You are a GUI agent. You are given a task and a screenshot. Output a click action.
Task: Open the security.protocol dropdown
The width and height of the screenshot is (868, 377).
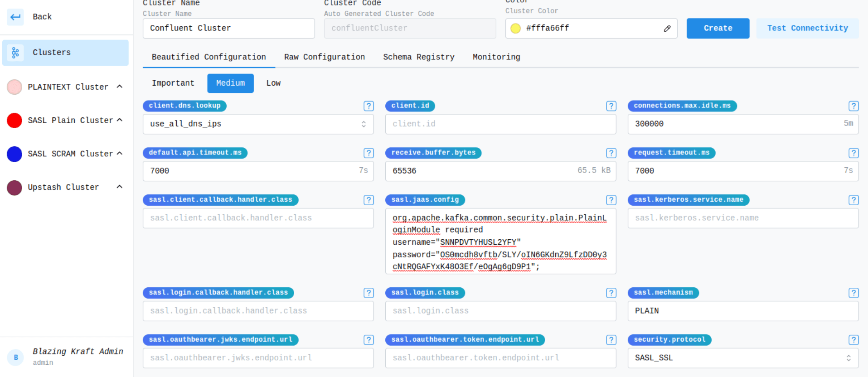(x=743, y=358)
